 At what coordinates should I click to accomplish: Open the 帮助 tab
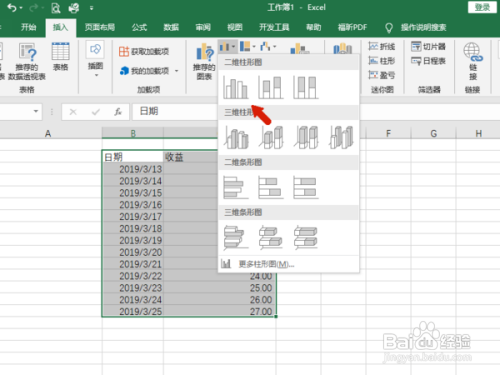tap(314, 27)
